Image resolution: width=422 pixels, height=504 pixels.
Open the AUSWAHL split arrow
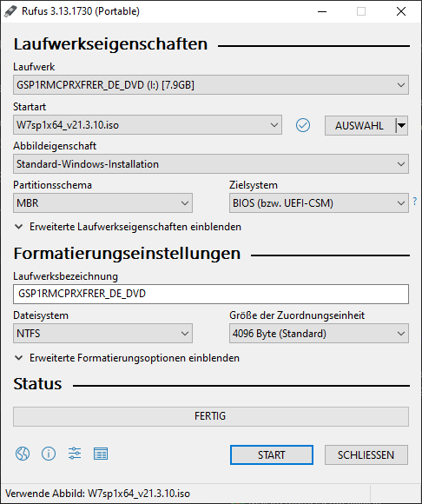tap(401, 125)
